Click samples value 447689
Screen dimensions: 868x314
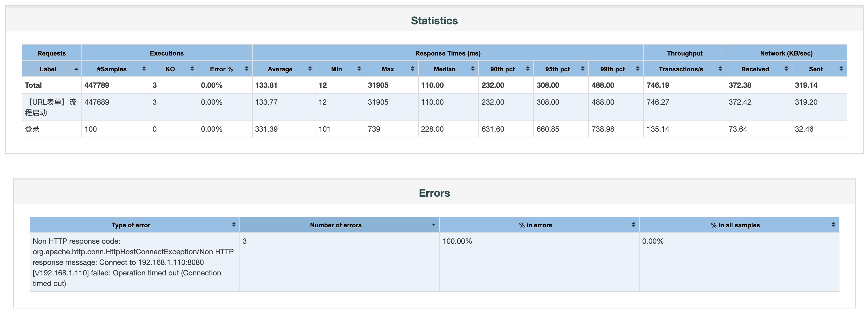pyautogui.click(x=97, y=102)
